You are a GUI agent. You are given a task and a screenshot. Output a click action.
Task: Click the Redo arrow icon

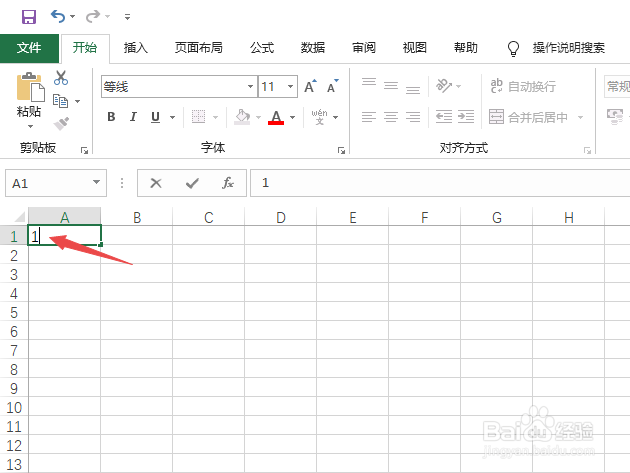(93, 16)
